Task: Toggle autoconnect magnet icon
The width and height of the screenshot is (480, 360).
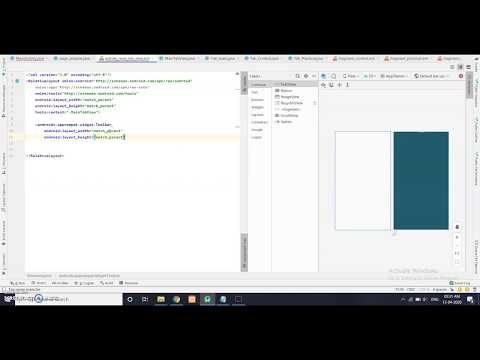Action: pos(331,85)
